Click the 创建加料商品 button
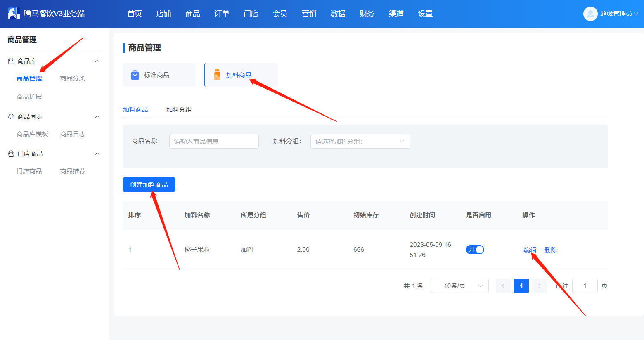The width and height of the screenshot is (644, 340). pos(149,184)
